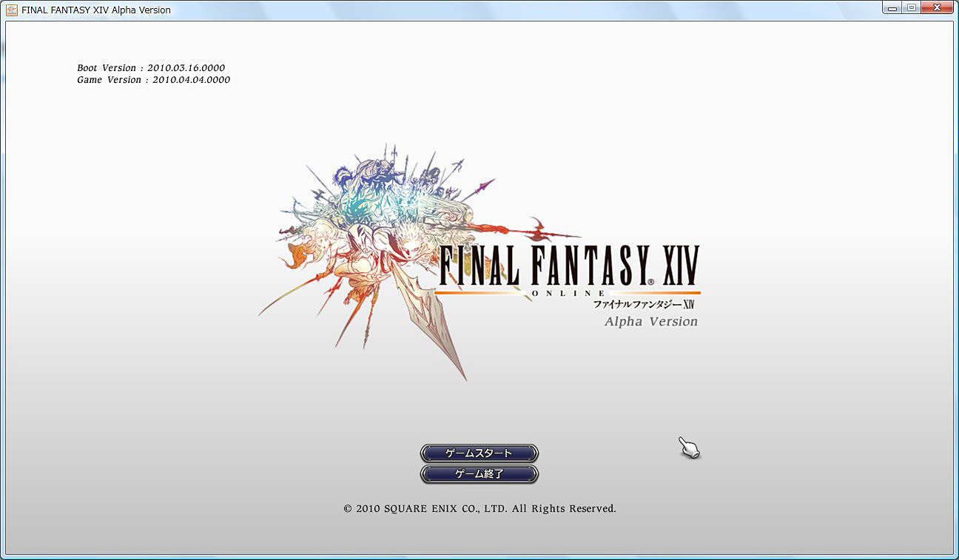Click the ファイナルファンタジーXIV katakana subtitle
Screen dimensions: 959x560
644,303
